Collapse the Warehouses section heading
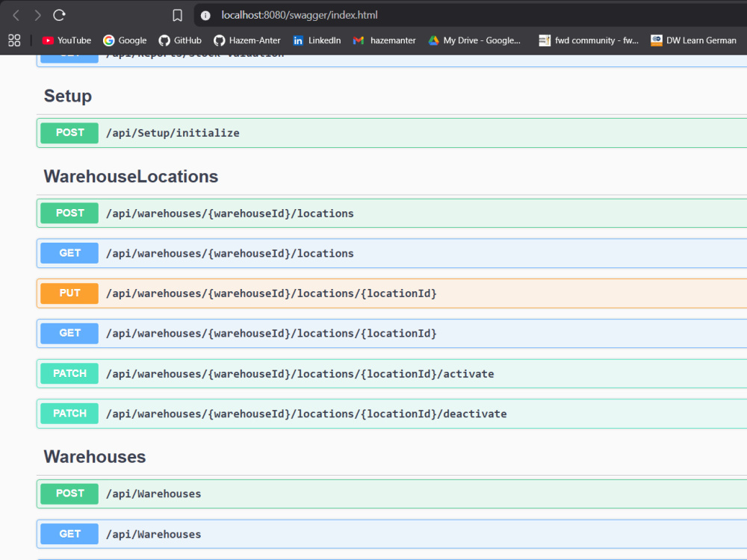The width and height of the screenshot is (747, 560). [95, 457]
